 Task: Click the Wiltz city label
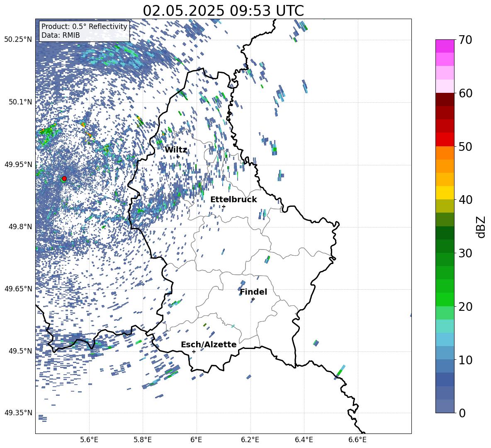pos(176,150)
